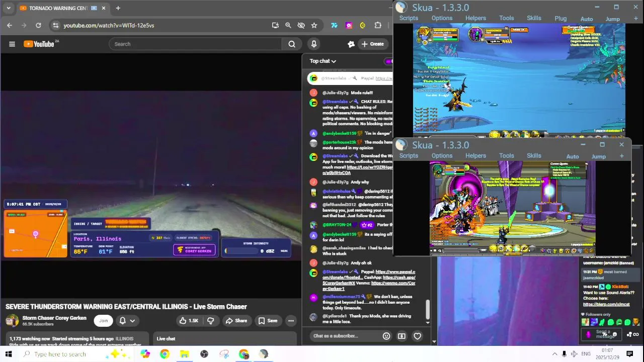This screenshot has width=644, height=362.
Task: Open Skua bird icon in the taskbar
Action: point(264,354)
